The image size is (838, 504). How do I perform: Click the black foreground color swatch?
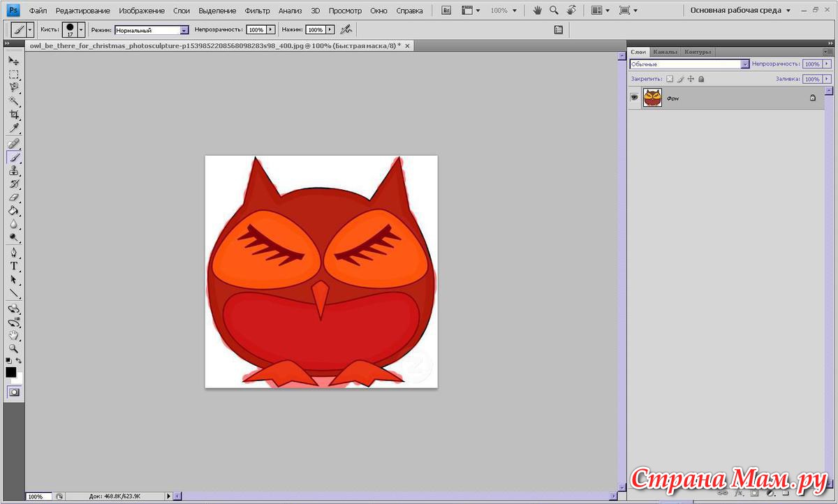click(x=10, y=372)
